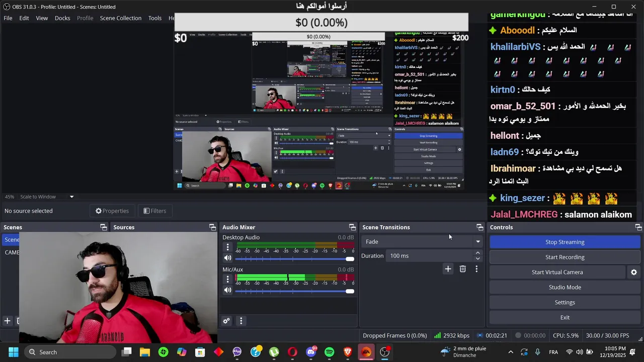Click the Dropped Frames status text
This screenshot has height=362, width=644.
[394, 335]
